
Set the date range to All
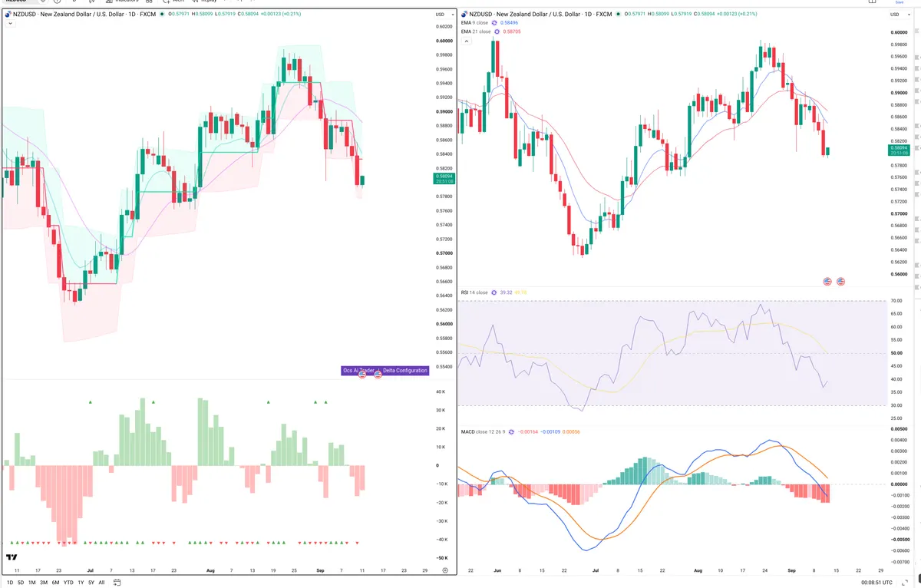(101, 583)
